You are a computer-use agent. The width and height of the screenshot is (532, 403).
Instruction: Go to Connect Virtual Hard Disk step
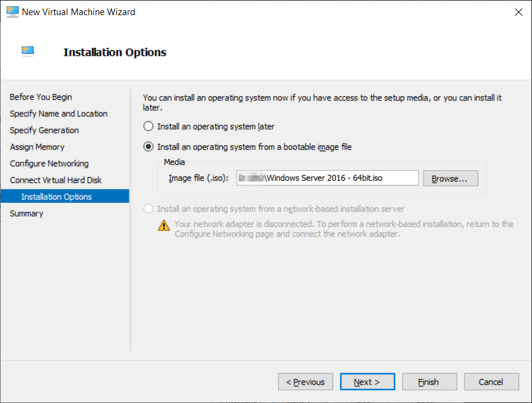[x=56, y=180]
